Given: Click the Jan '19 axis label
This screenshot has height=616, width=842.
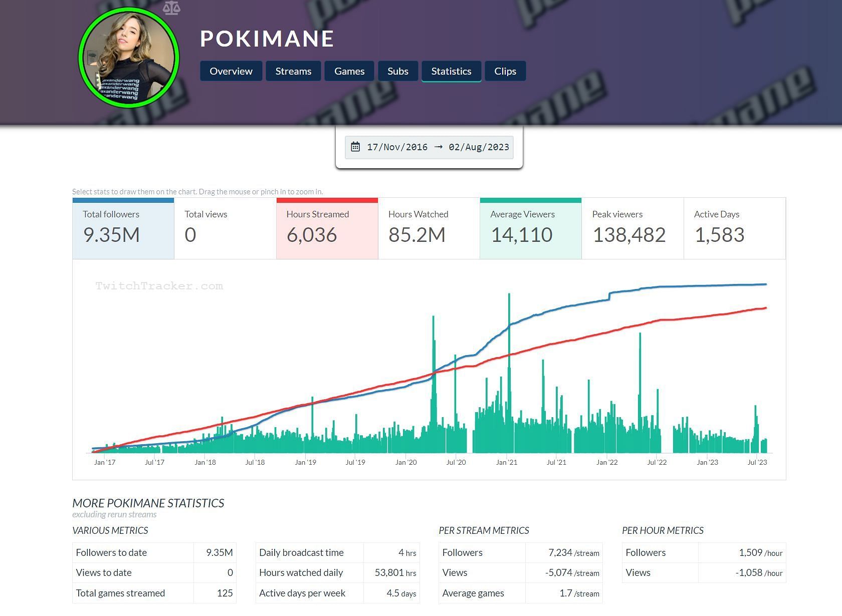Looking at the screenshot, I should tap(306, 462).
